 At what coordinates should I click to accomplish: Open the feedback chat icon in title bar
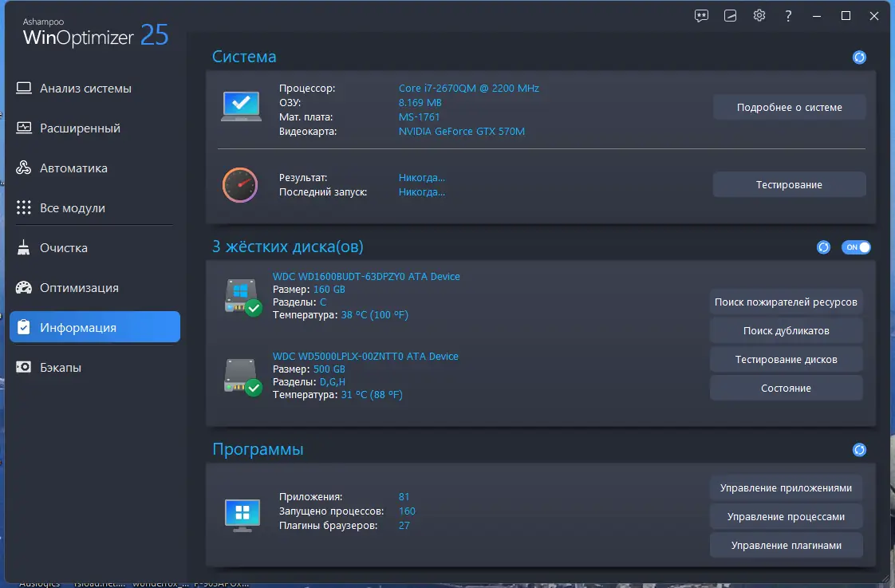click(x=701, y=15)
